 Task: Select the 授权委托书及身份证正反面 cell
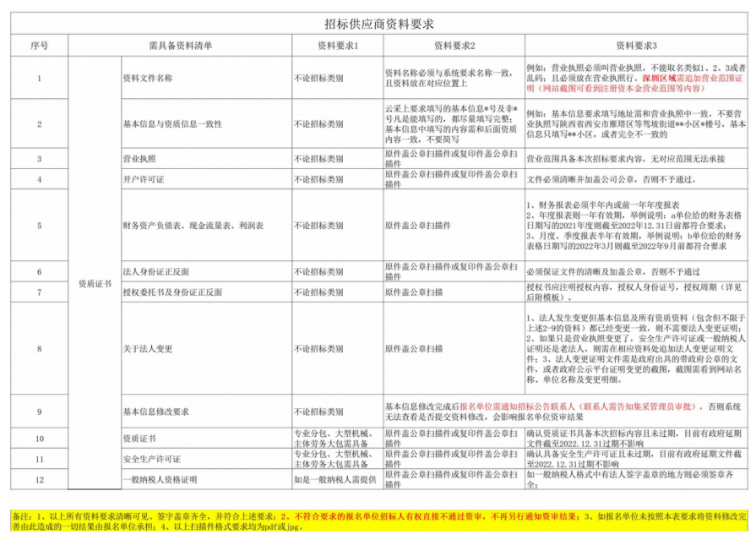pos(207,292)
